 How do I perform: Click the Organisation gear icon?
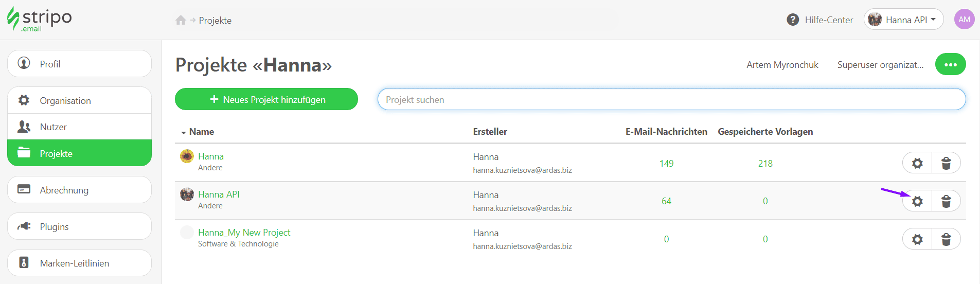[x=24, y=100]
